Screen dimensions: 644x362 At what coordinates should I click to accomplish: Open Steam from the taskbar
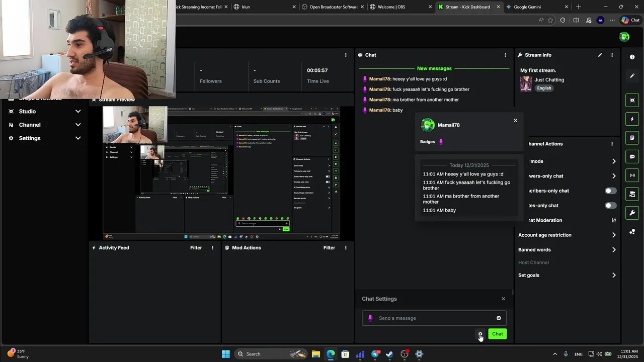coord(389,354)
